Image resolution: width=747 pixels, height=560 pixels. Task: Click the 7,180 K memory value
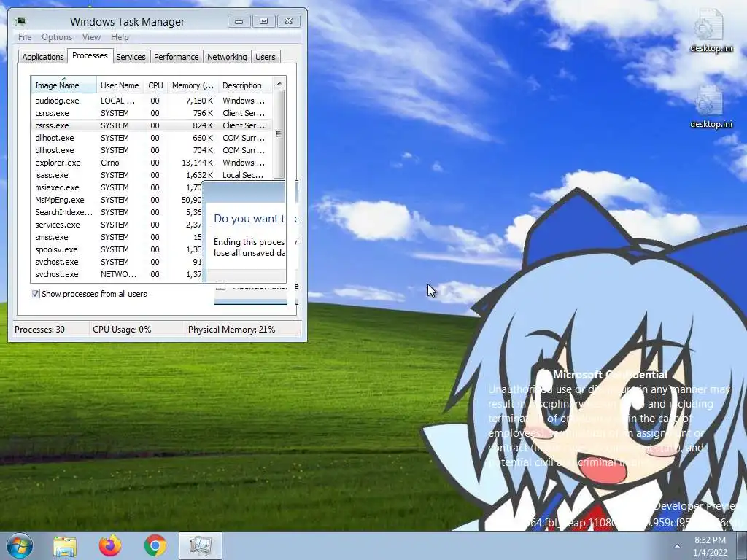pyautogui.click(x=199, y=101)
